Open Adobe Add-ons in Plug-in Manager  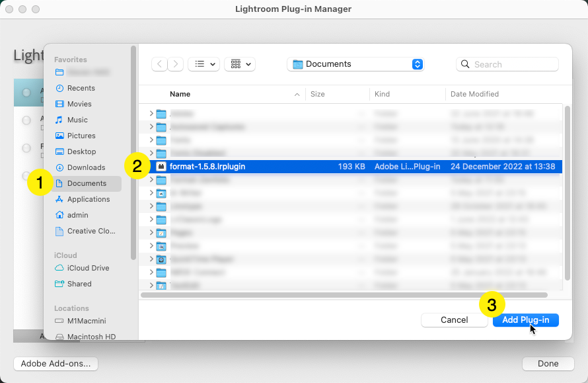(55, 363)
